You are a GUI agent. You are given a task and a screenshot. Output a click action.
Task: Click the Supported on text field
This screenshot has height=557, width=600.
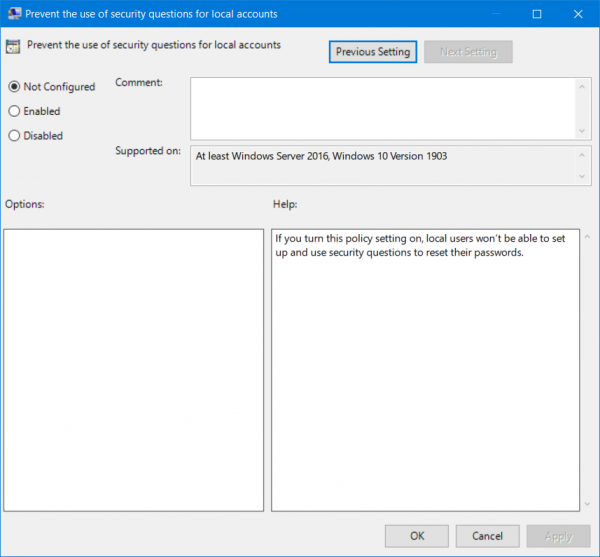click(383, 165)
